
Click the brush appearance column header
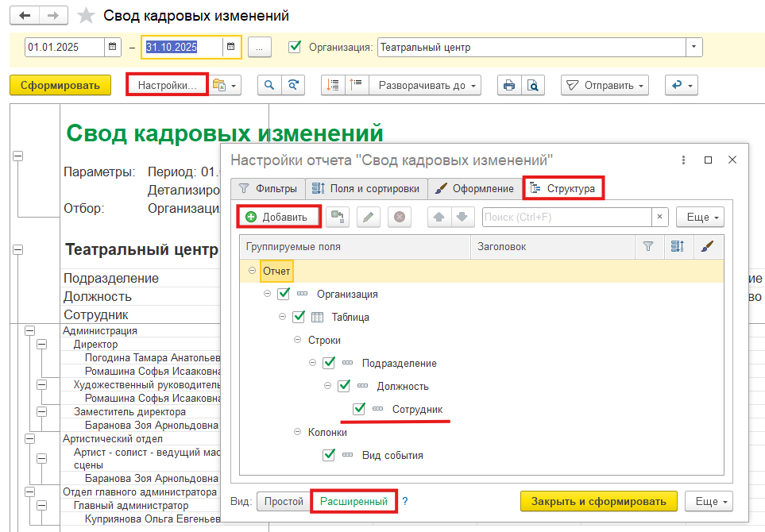coord(707,247)
